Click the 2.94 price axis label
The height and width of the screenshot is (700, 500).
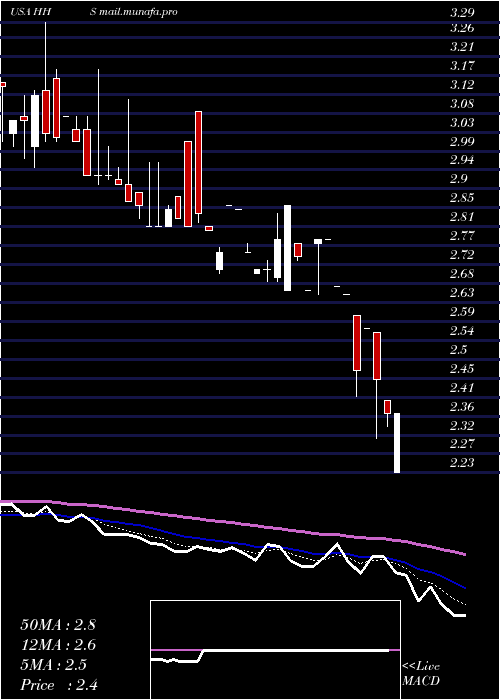[x=462, y=161]
